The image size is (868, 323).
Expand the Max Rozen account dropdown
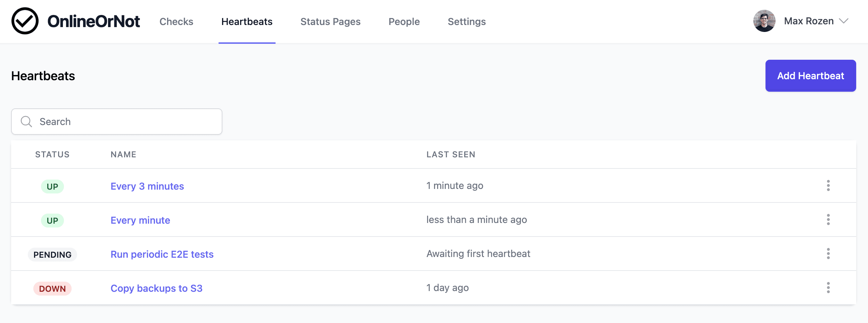[x=846, y=22]
